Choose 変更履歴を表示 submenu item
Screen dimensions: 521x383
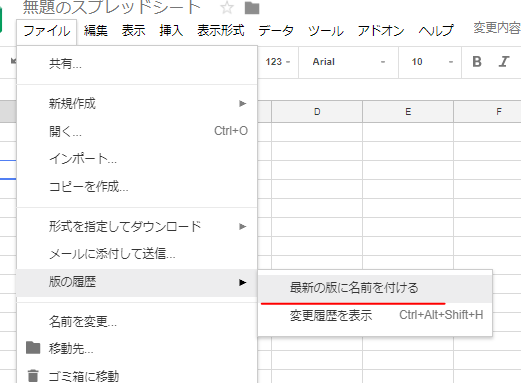click(x=375, y=315)
